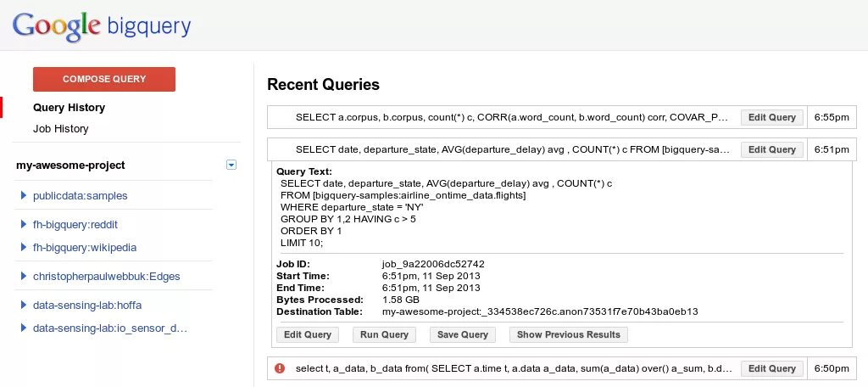This screenshot has height=387, width=868.
Task: Expand the publicdata:samples dataset
Action: tap(24, 196)
